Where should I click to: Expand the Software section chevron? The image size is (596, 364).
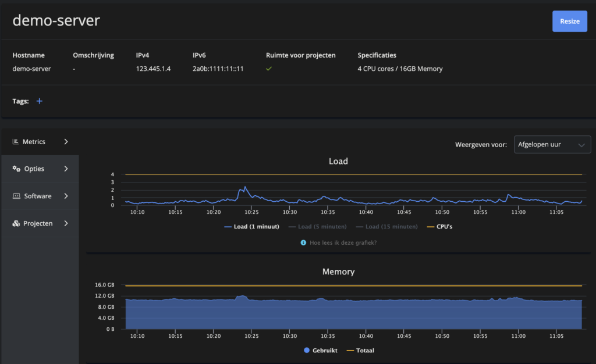click(x=66, y=196)
